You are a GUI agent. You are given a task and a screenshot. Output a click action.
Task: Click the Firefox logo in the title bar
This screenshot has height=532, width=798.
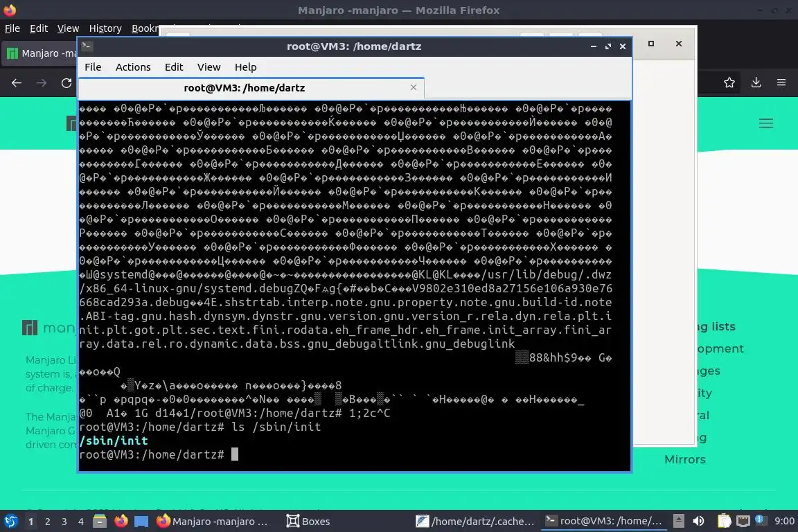pyautogui.click(x=10, y=10)
